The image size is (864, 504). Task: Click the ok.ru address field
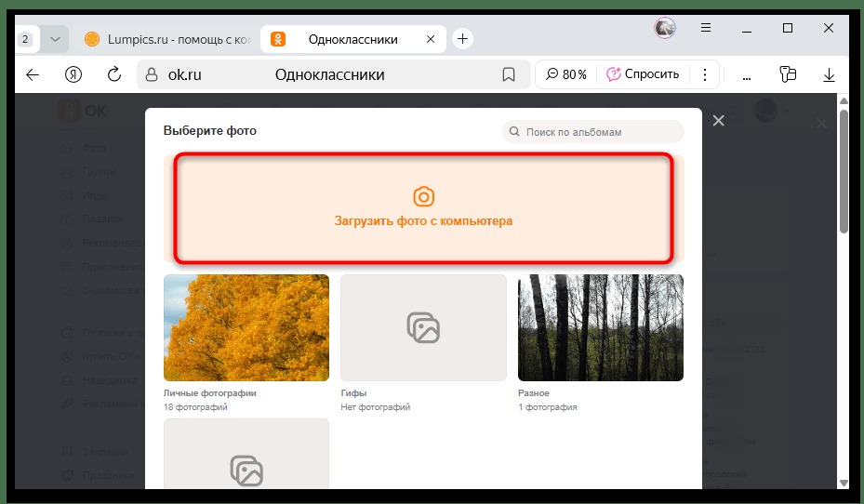pyautogui.click(x=334, y=74)
